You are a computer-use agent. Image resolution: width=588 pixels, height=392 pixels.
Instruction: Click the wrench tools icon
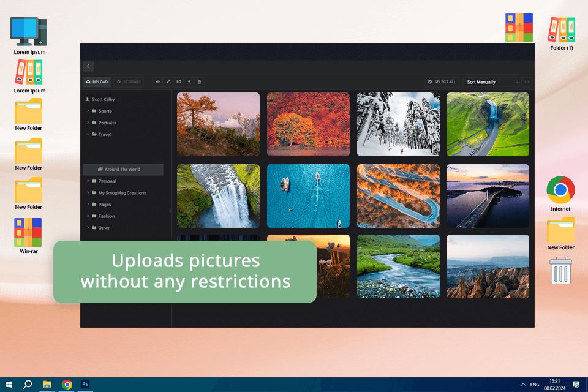(168, 82)
